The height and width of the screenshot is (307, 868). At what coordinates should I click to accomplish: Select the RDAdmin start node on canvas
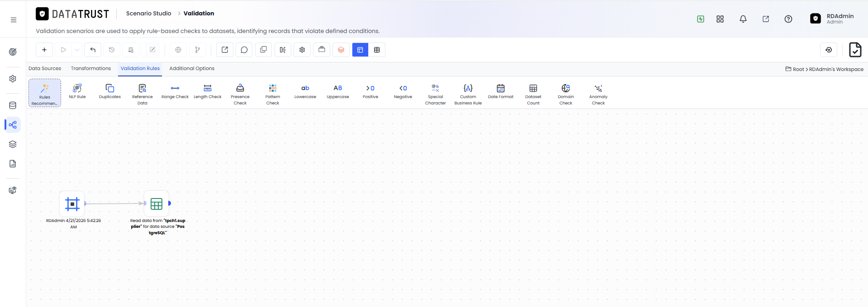click(x=72, y=204)
